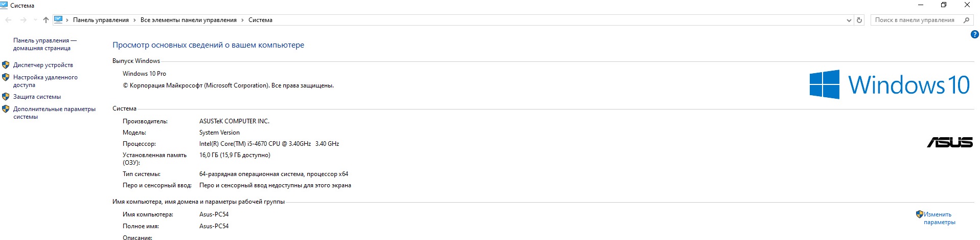Open Диспетчер устройств link
The width and height of the screenshot is (980, 240).
tap(43, 65)
